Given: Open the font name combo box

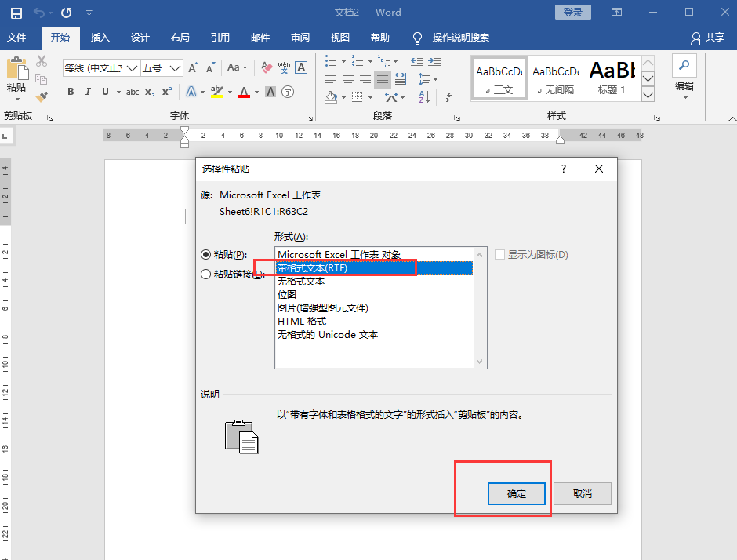Looking at the screenshot, I should coord(101,68).
